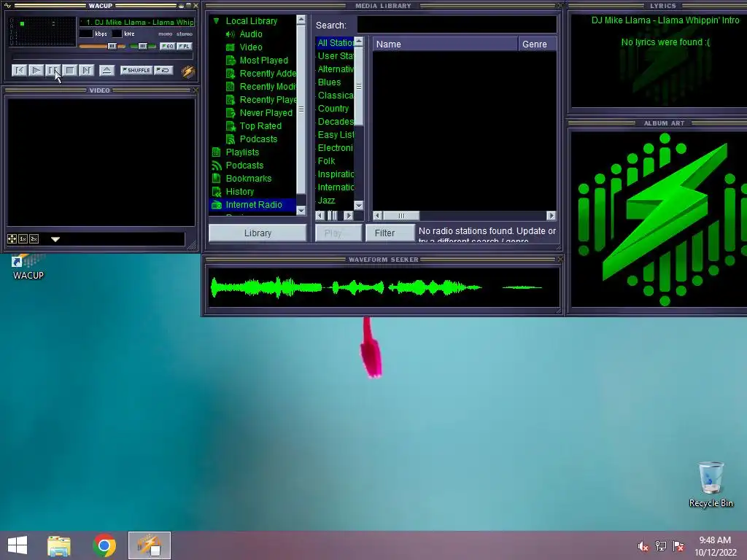The width and height of the screenshot is (747, 560).
Task: Open File Explorer from the taskbar
Action: (59, 545)
